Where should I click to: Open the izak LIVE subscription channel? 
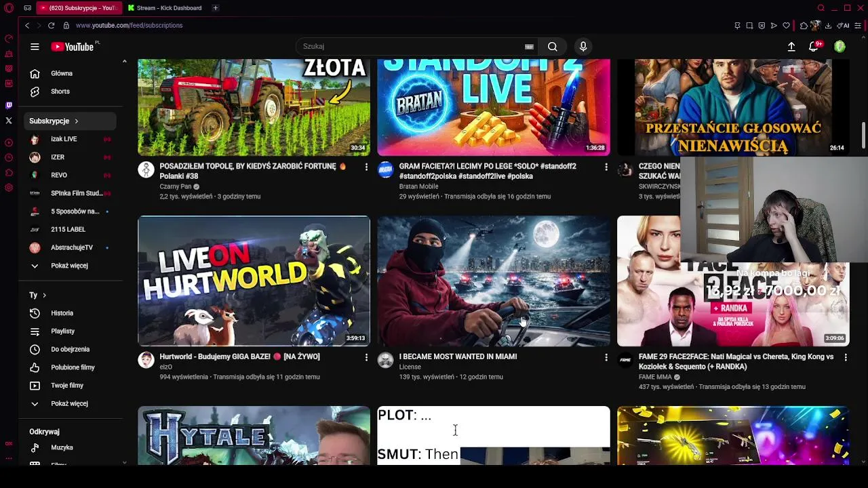click(x=69, y=139)
